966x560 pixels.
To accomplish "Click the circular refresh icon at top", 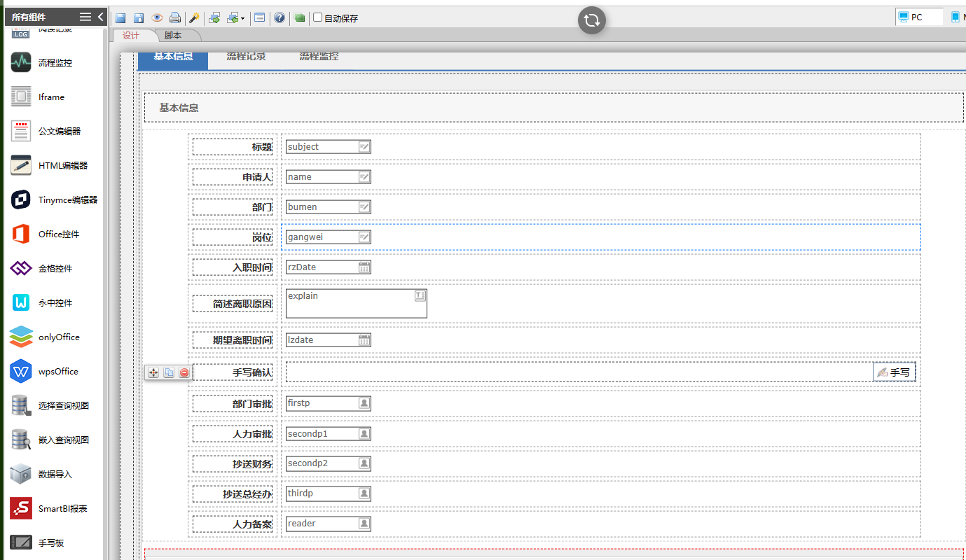I will 591,20.
